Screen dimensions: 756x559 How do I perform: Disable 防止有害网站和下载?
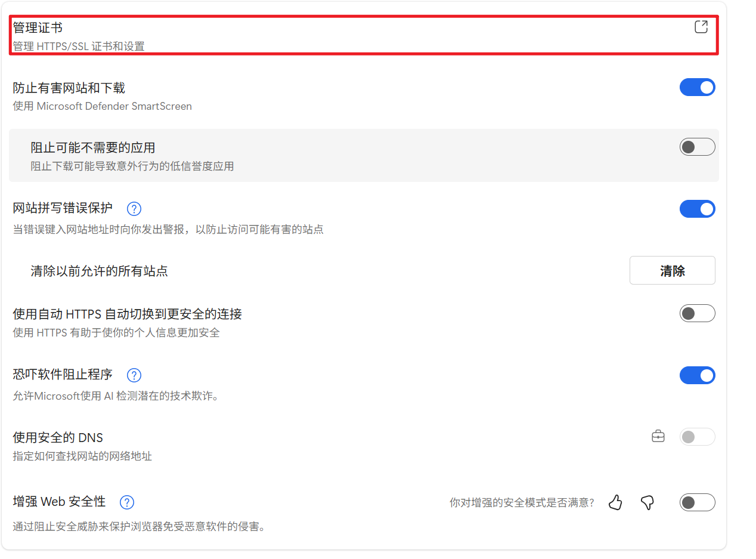pos(697,87)
